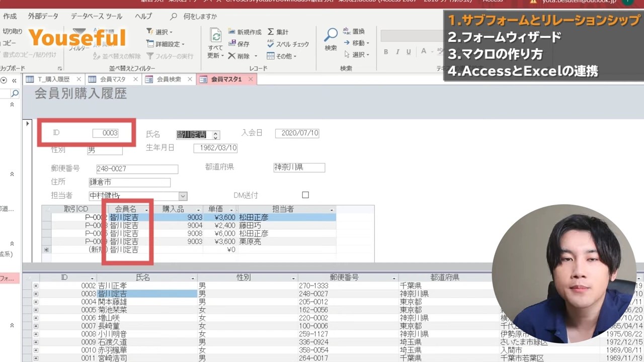The width and height of the screenshot is (644, 362).
Task: Expand the row for ID 0002 吉川正孝
Action: click(36, 286)
